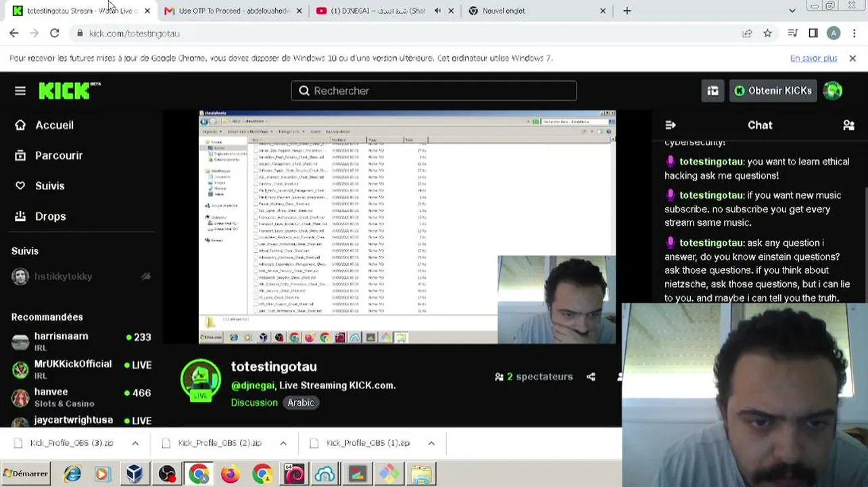Open VirtualBox from the taskbar
The image size is (868, 487).
135,474
